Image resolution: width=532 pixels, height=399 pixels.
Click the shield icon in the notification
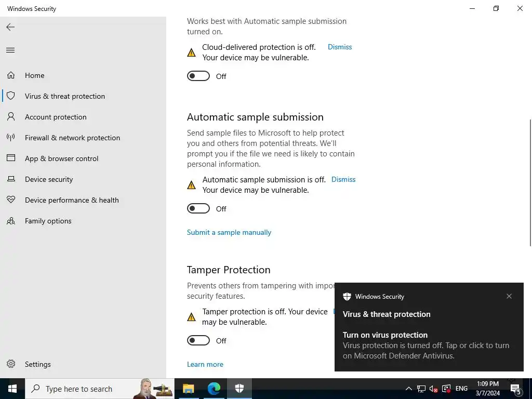tap(347, 297)
